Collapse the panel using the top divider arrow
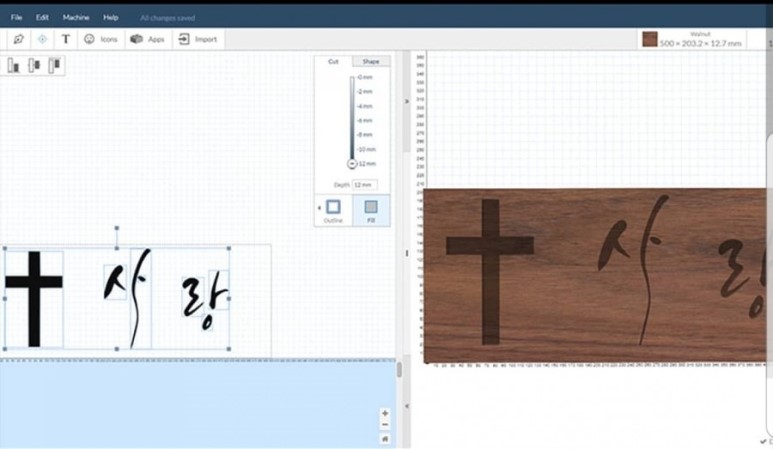This screenshot has height=449, width=773. coord(407,101)
